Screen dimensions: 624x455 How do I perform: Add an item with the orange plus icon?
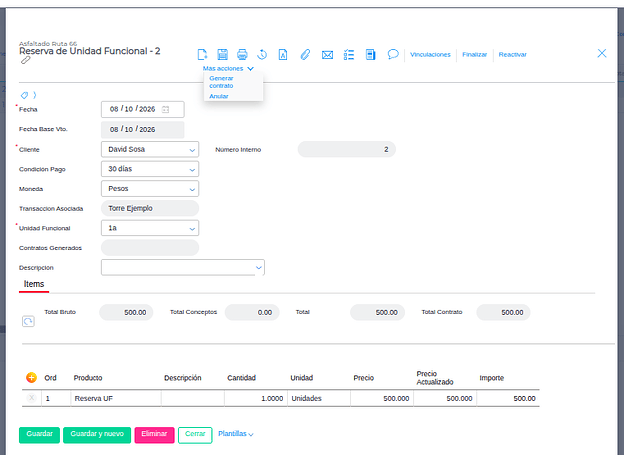[31, 377]
